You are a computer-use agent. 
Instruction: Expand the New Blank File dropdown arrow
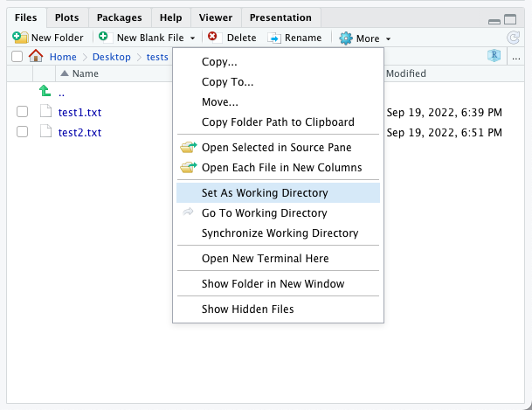[x=192, y=38]
